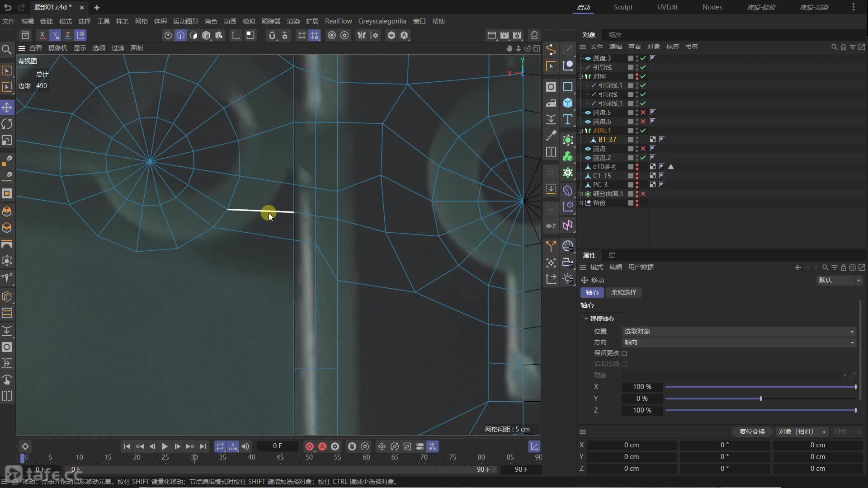Collapse the 建模轴心 section
This screenshot has width=868, height=488.
tap(586, 319)
